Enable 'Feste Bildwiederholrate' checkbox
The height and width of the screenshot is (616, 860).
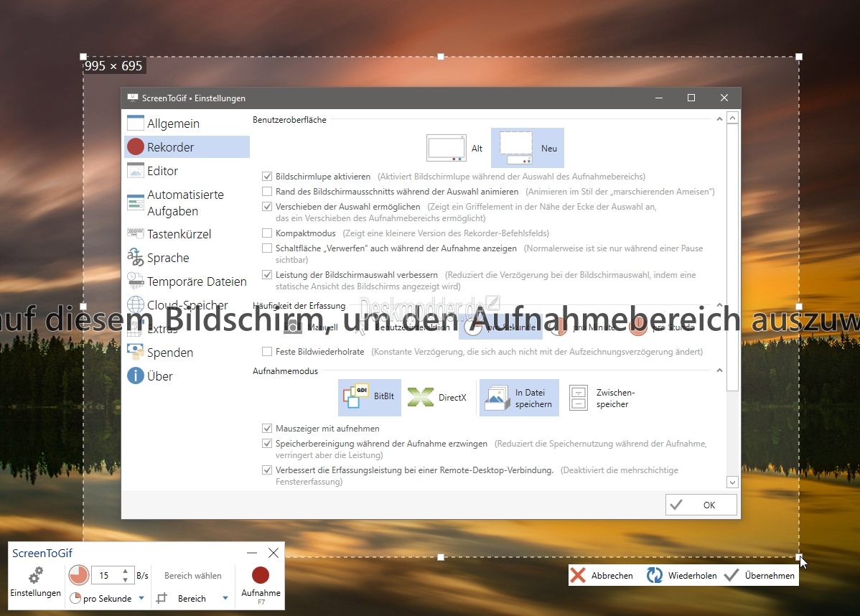click(267, 352)
